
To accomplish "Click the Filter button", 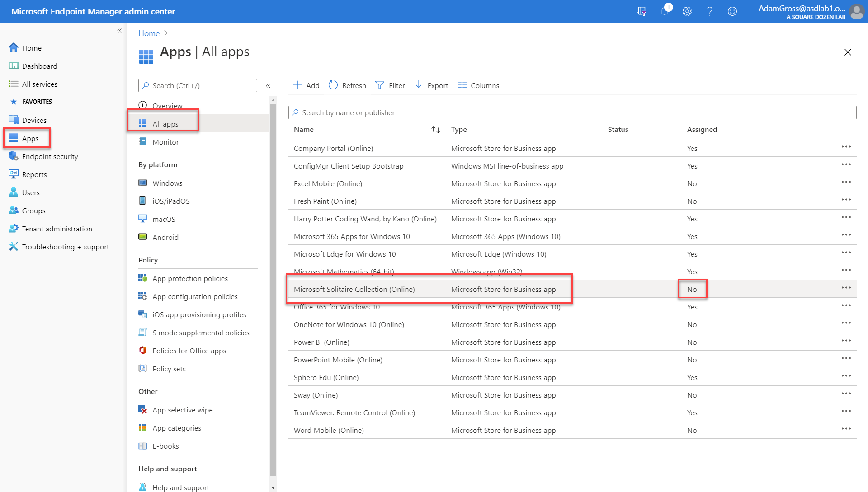I will 390,85.
